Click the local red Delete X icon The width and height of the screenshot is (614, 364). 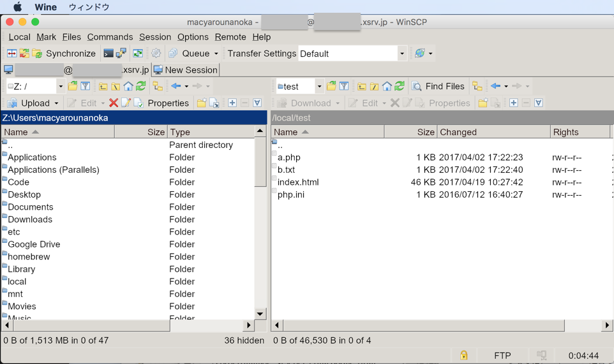pos(114,103)
